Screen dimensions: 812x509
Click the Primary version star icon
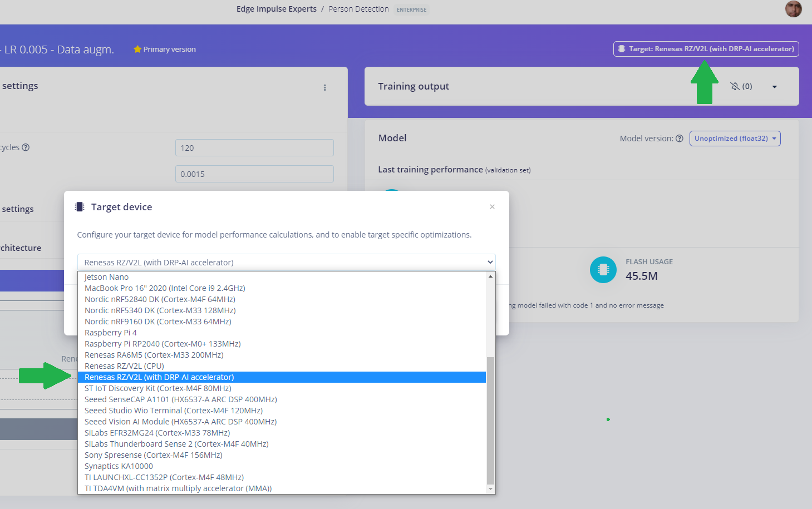tap(137, 49)
